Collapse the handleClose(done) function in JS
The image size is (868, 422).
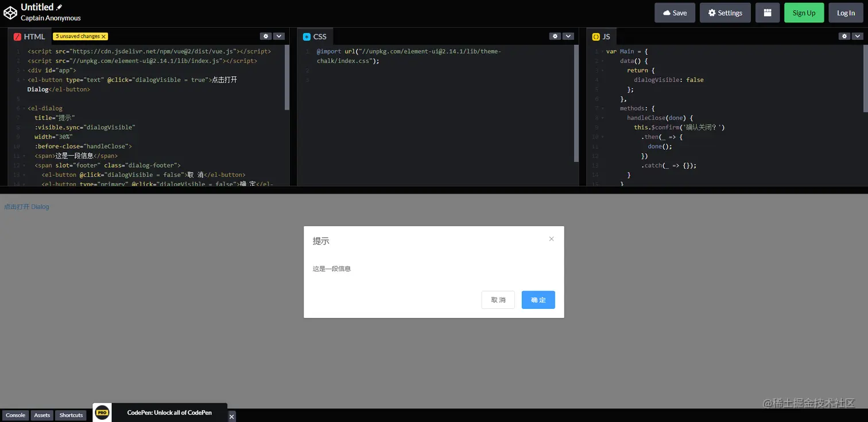click(602, 118)
